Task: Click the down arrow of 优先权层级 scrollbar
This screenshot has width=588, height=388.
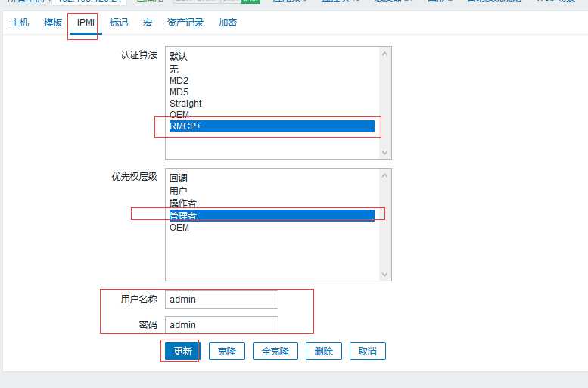Action: [x=384, y=275]
